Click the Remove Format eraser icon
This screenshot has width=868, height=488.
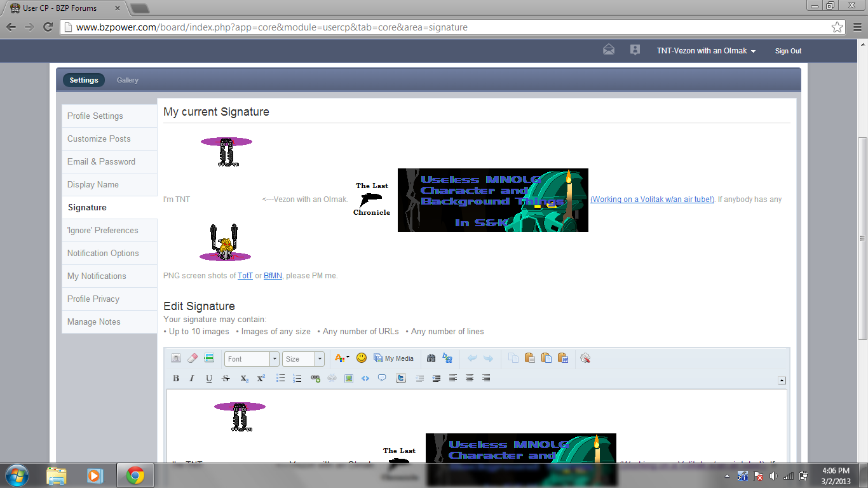pos(193,358)
